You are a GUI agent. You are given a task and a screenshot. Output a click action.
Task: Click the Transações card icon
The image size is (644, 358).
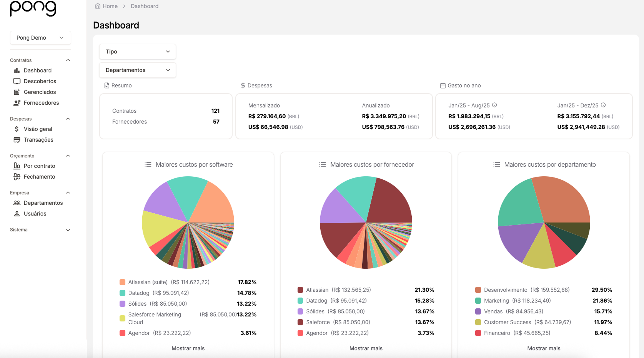point(17,140)
